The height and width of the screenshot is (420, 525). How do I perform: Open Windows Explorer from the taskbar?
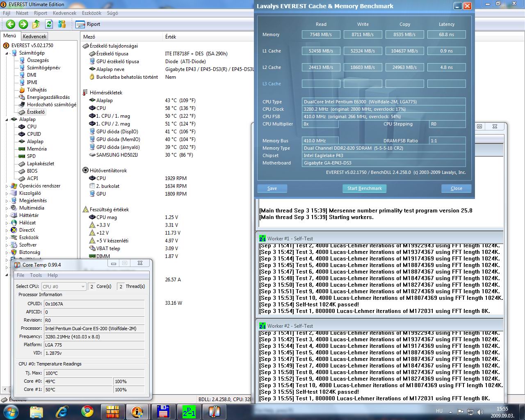[37, 411]
